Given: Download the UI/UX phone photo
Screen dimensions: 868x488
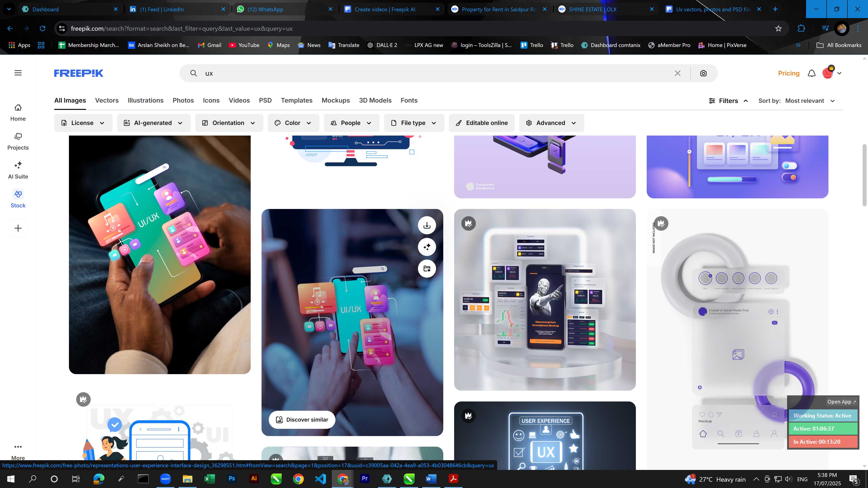Looking at the screenshot, I should (x=427, y=225).
